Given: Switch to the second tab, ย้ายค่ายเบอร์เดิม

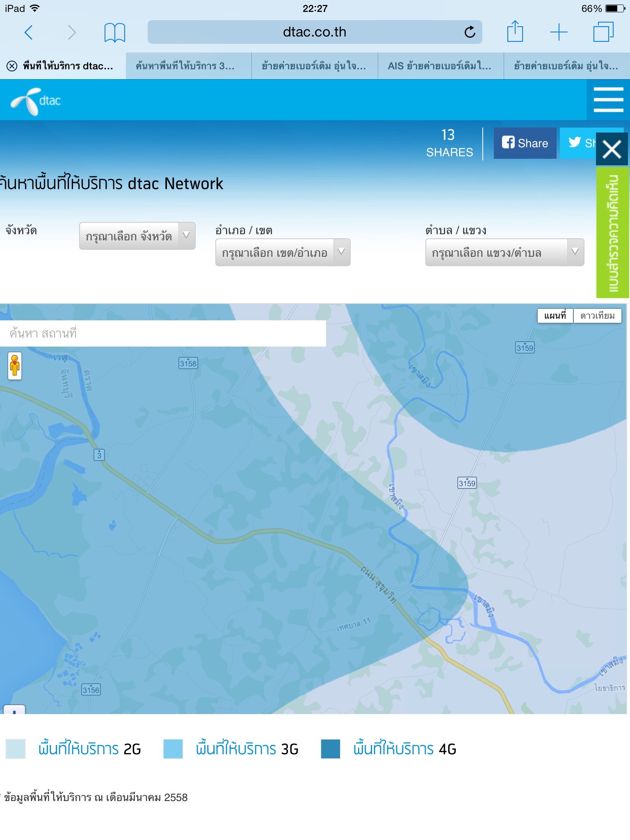Looking at the screenshot, I should [x=315, y=66].
